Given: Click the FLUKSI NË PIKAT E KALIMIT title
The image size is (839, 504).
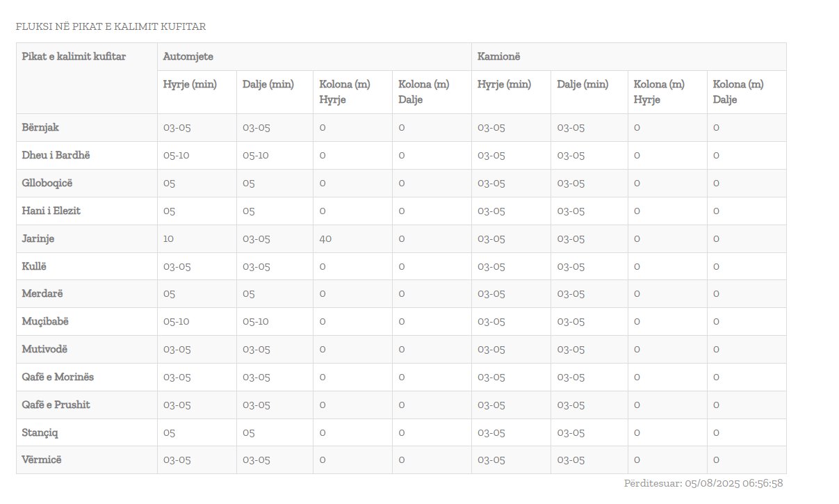Looking at the screenshot, I should [111, 27].
